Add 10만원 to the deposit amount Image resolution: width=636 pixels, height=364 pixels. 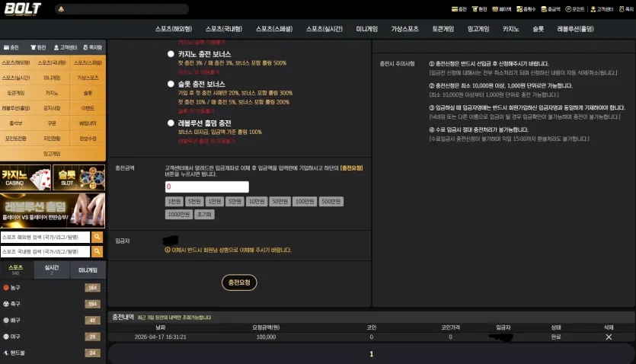tap(257, 202)
